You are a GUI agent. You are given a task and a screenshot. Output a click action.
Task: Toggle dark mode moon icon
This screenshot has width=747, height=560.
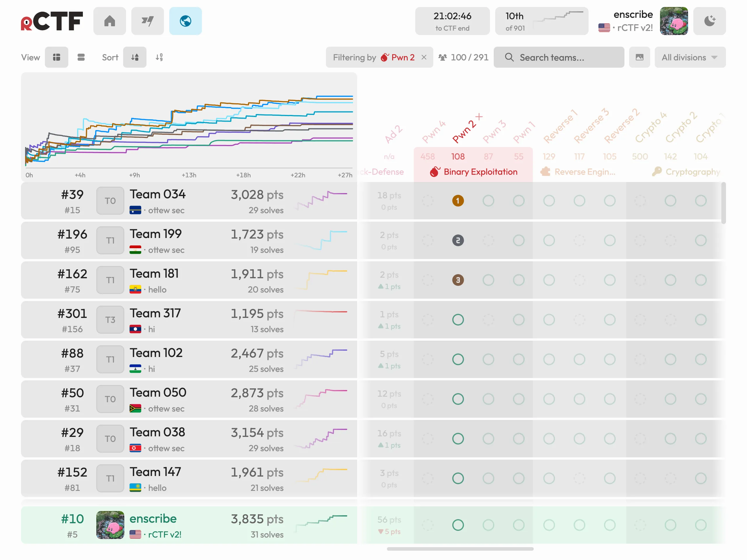[x=710, y=21]
